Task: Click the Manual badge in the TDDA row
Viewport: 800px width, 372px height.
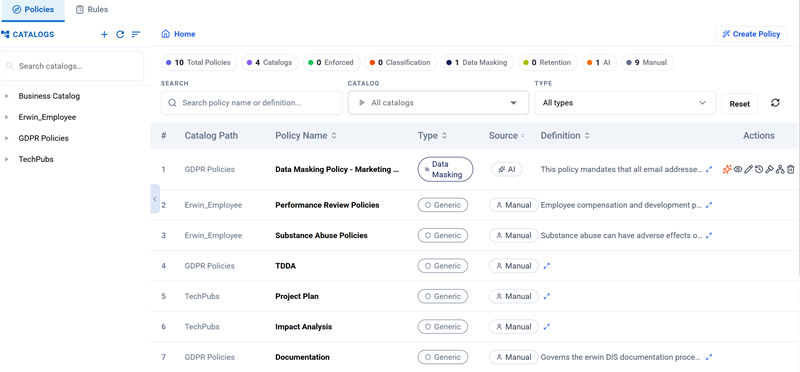Action: point(514,266)
